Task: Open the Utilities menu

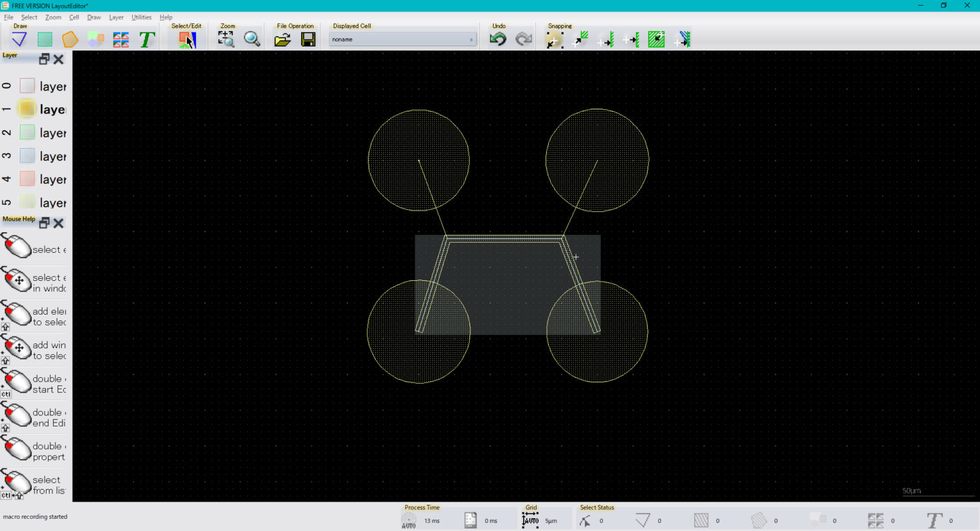Action: (141, 17)
